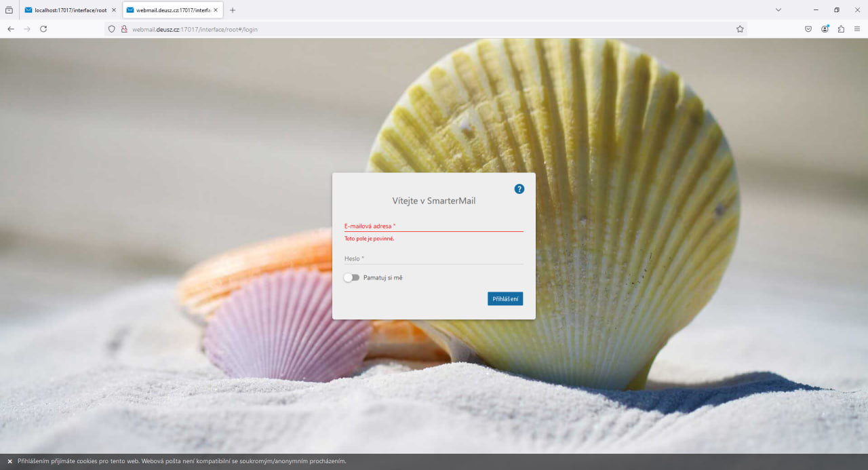The width and height of the screenshot is (868, 470).
Task: Go back using the back arrow
Action: click(x=11, y=29)
